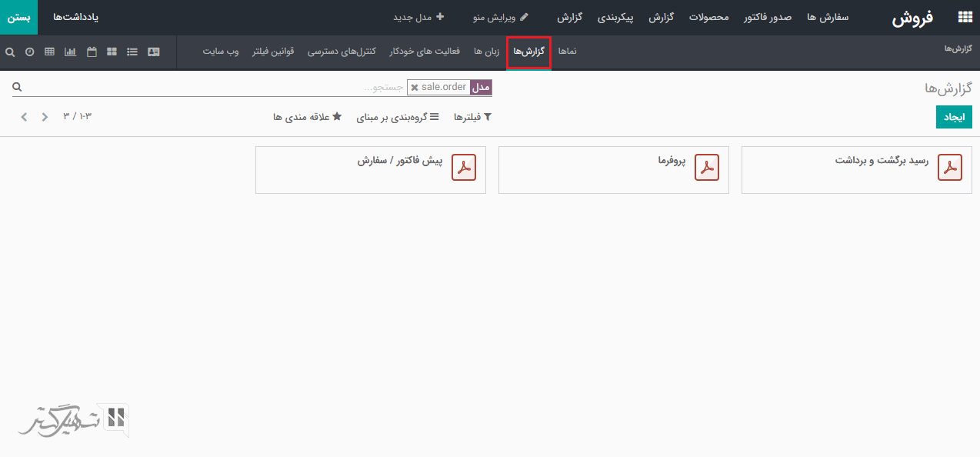Click magnifier icon beside the search field

pos(17,87)
